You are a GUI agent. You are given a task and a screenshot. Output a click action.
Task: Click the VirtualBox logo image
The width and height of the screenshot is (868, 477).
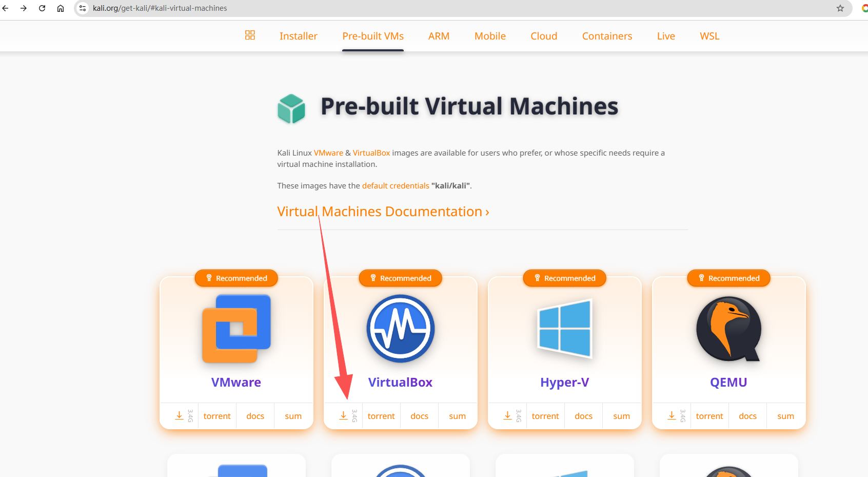(x=401, y=329)
